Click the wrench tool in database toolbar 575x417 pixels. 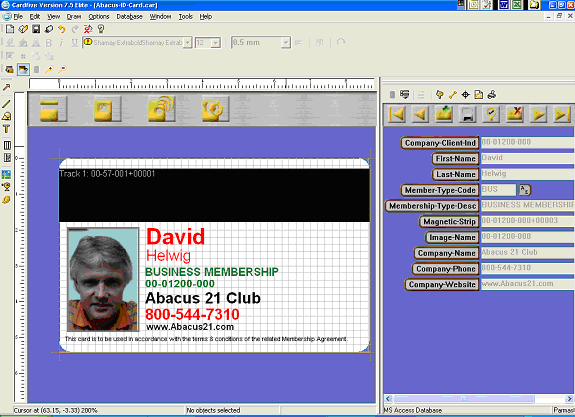453,95
